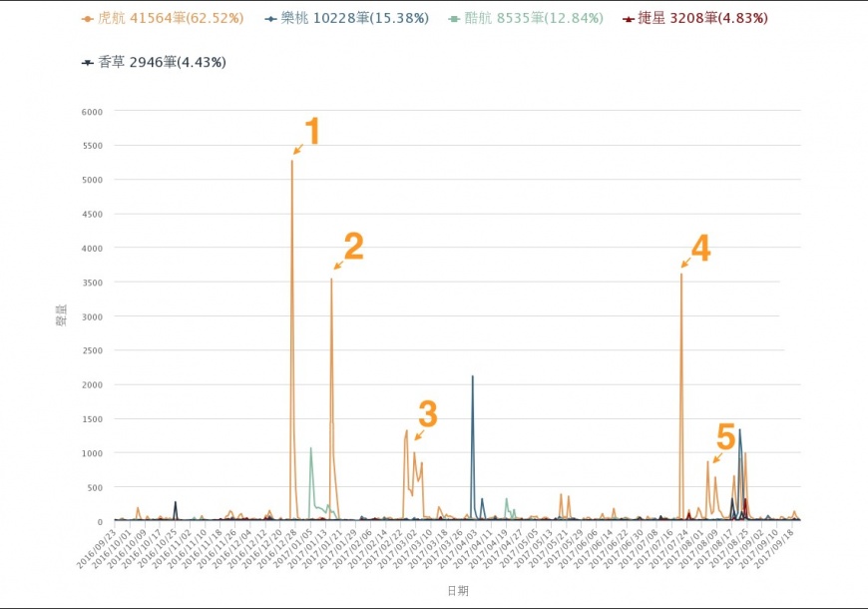This screenshot has height=609, width=868.
Task: Click the 2017/09/18 date label
Action: (775, 548)
